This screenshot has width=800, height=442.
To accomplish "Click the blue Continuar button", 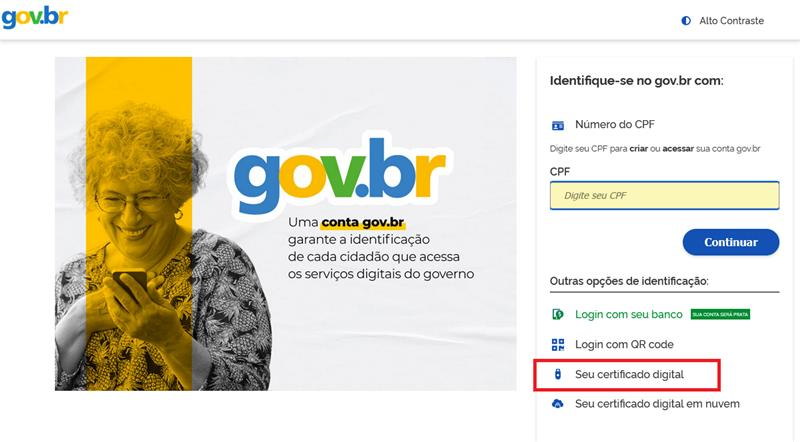I will tap(731, 242).
